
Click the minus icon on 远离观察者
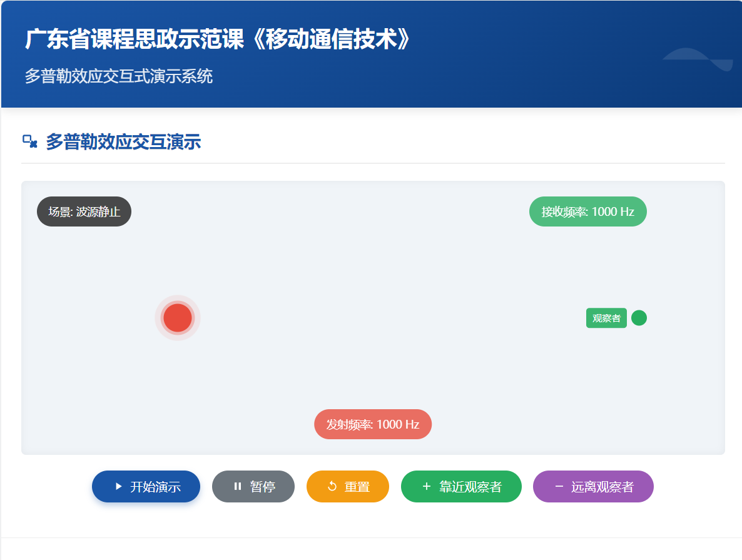click(559, 487)
